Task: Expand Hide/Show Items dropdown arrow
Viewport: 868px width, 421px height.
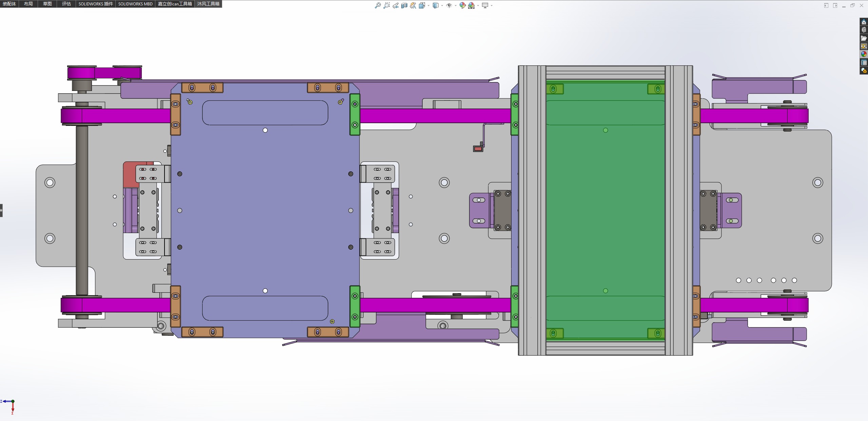Action: click(455, 5)
